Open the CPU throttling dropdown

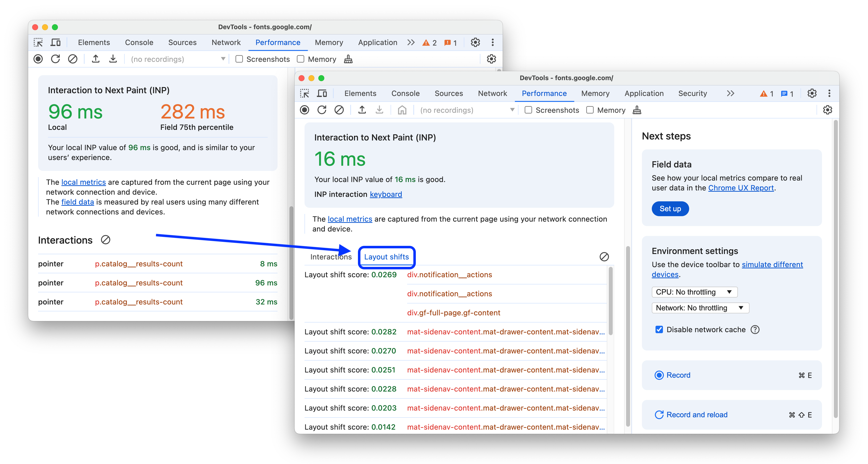pos(693,291)
